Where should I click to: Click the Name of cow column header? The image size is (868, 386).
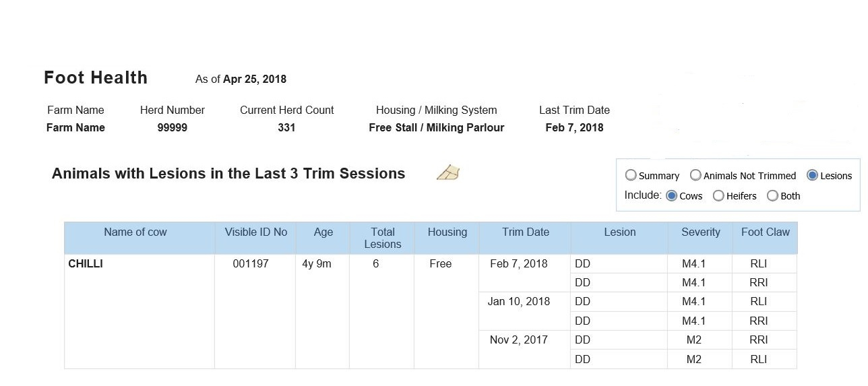click(135, 232)
